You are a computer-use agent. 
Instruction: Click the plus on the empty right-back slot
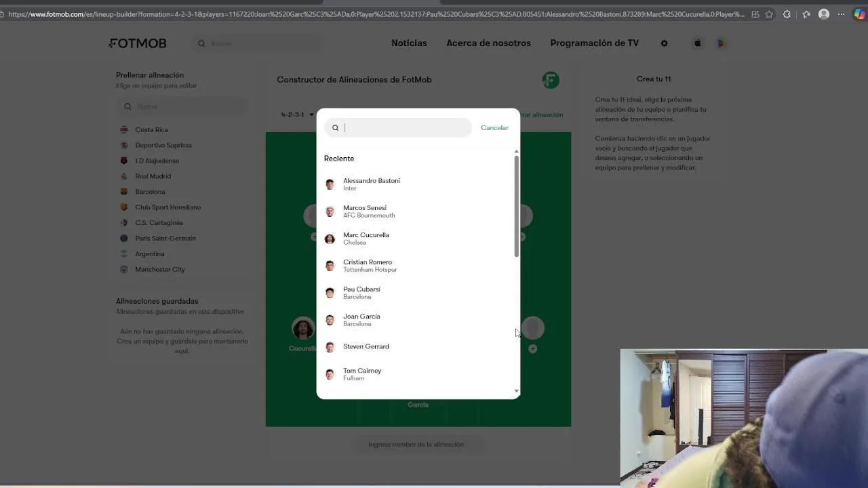click(532, 349)
